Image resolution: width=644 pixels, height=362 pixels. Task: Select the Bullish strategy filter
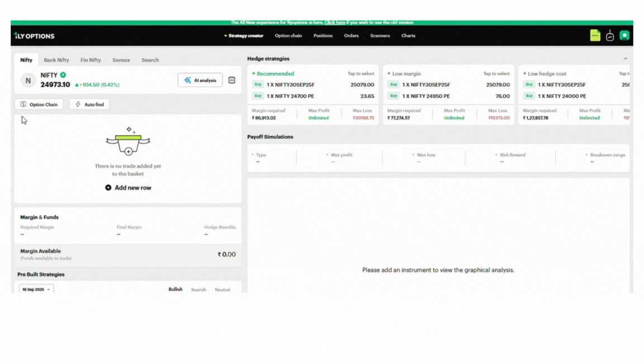176,289
